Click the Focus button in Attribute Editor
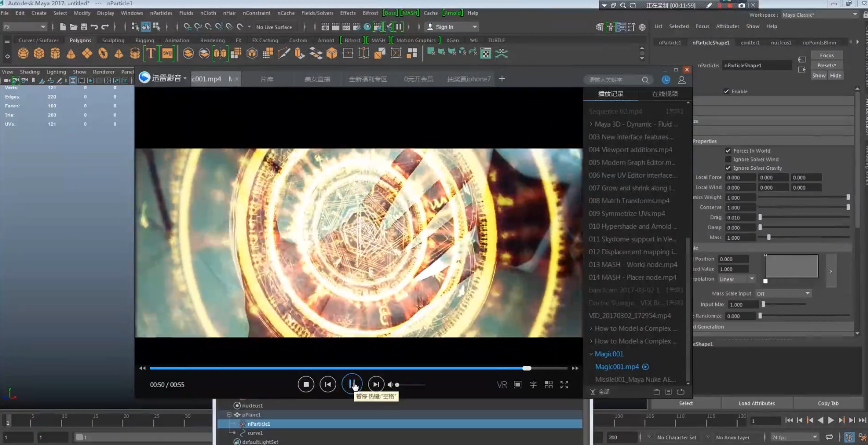 coord(827,55)
